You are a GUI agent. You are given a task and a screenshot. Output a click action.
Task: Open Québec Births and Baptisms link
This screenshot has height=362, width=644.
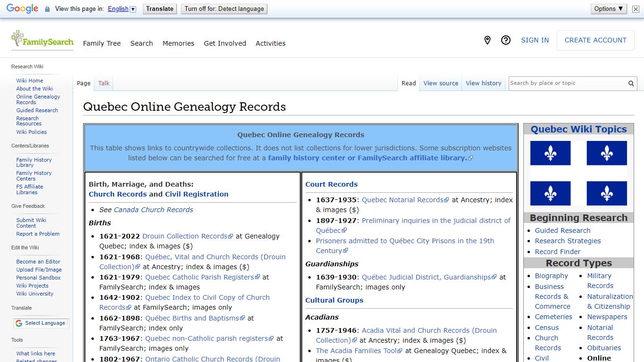tap(195, 318)
